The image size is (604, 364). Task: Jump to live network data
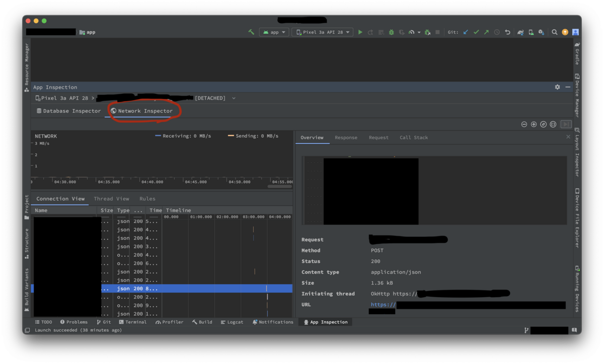(566, 124)
